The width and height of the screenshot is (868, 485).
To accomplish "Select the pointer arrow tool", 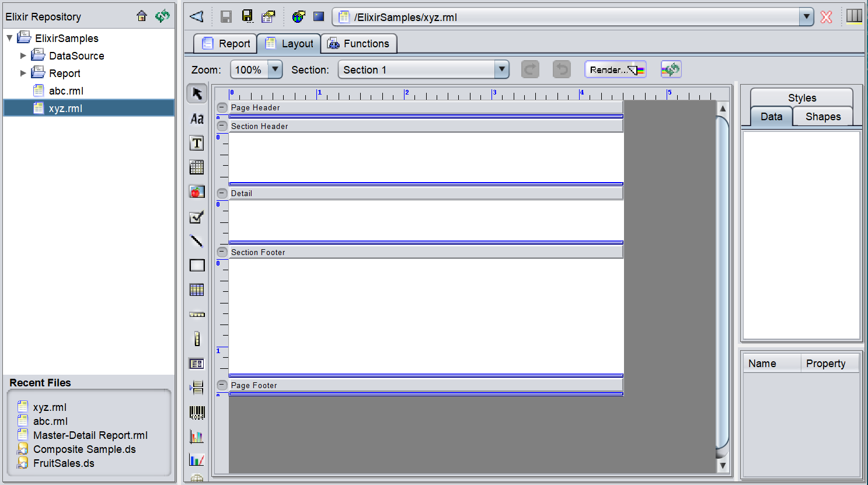I will tap(197, 94).
